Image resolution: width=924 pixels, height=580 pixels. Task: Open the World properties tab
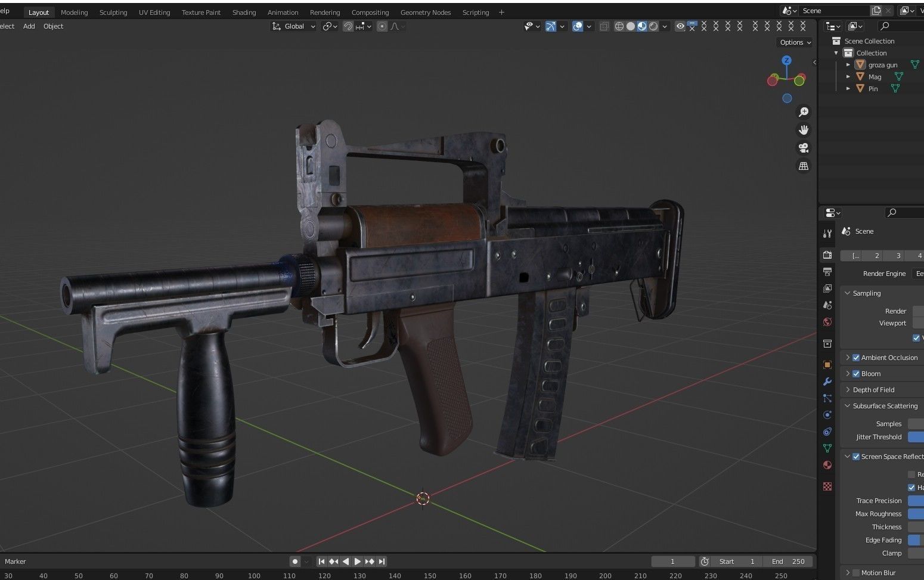tap(827, 322)
